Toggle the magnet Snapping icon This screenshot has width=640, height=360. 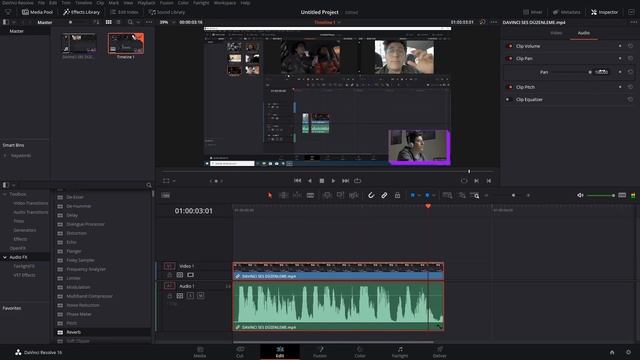click(371, 196)
